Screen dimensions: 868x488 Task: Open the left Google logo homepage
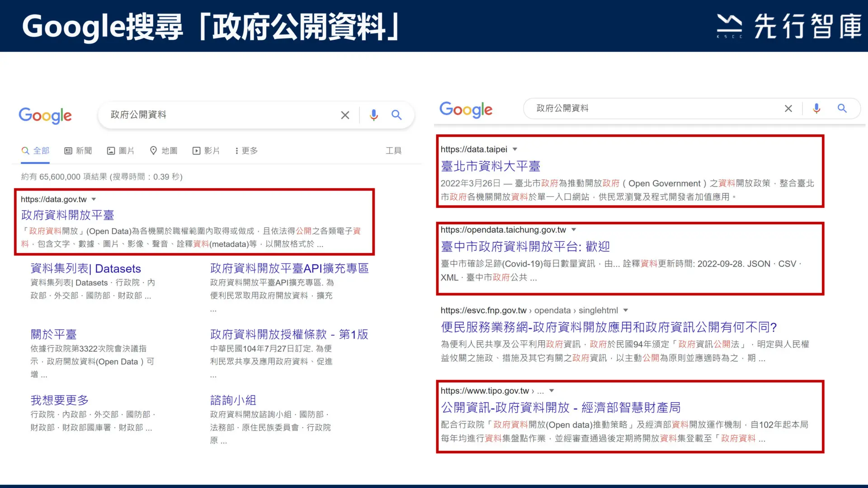pyautogui.click(x=45, y=116)
